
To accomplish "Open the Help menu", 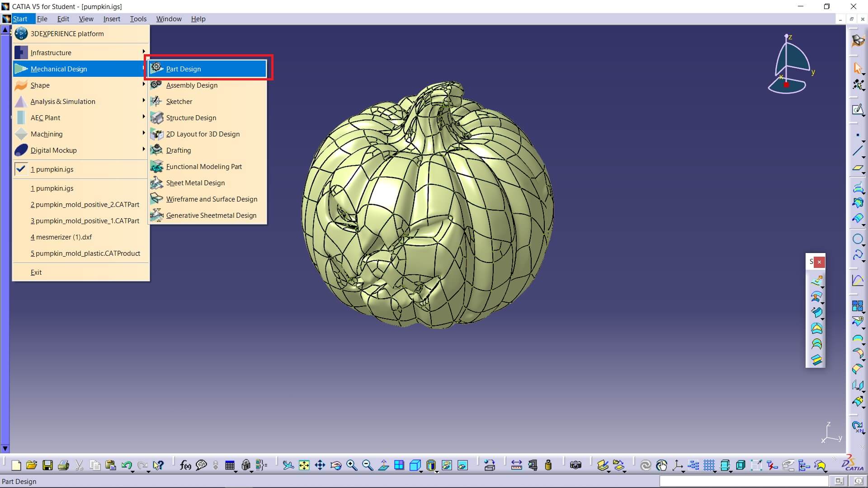I will [198, 19].
